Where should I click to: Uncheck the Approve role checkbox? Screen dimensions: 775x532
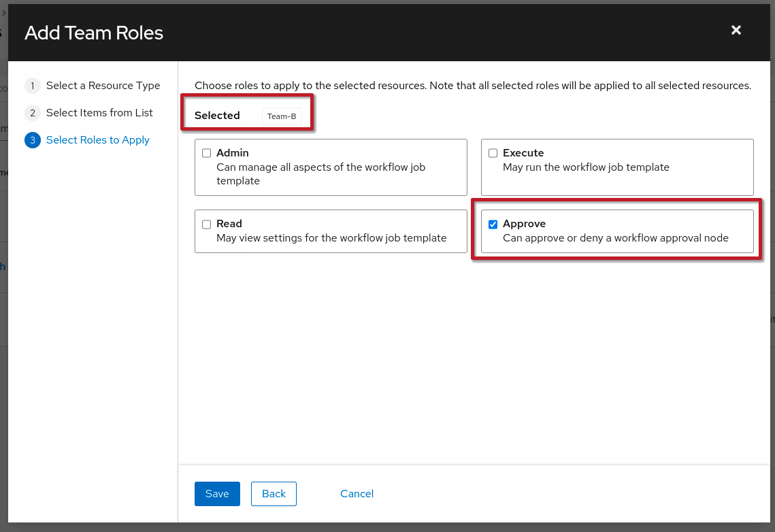click(493, 225)
